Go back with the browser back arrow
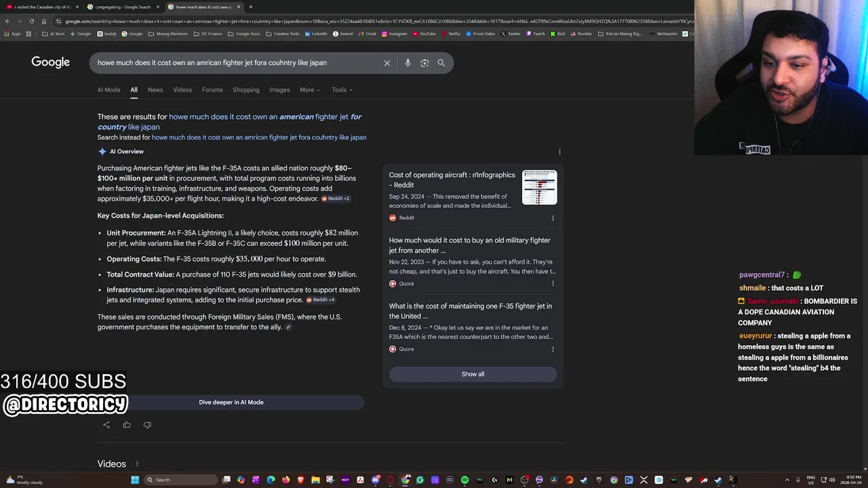The width and height of the screenshot is (868, 488). coord(7,21)
